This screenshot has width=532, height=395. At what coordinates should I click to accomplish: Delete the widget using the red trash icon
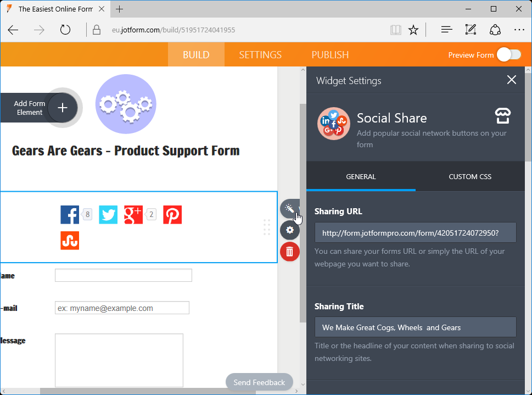coord(290,252)
